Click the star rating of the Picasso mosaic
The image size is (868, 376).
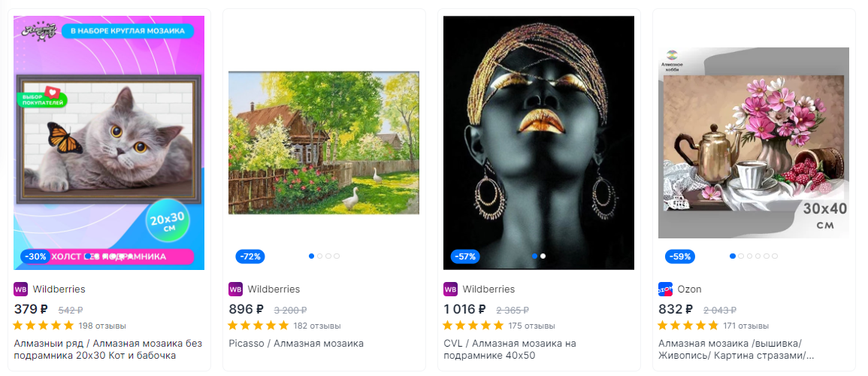point(258,325)
